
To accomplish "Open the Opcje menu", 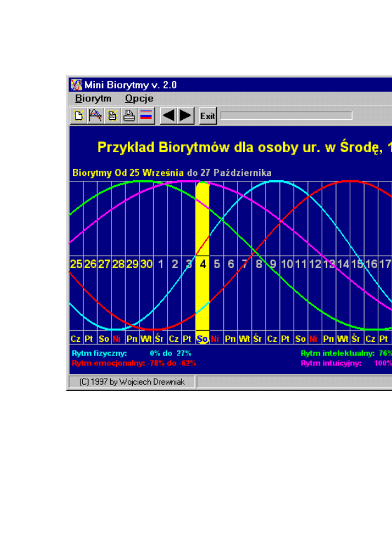I will coord(139,99).
